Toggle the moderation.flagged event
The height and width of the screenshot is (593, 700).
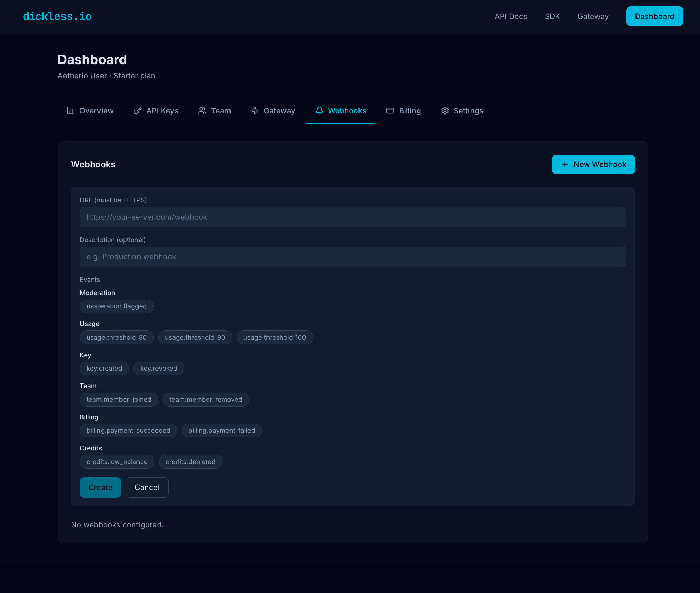click(116, 306)
